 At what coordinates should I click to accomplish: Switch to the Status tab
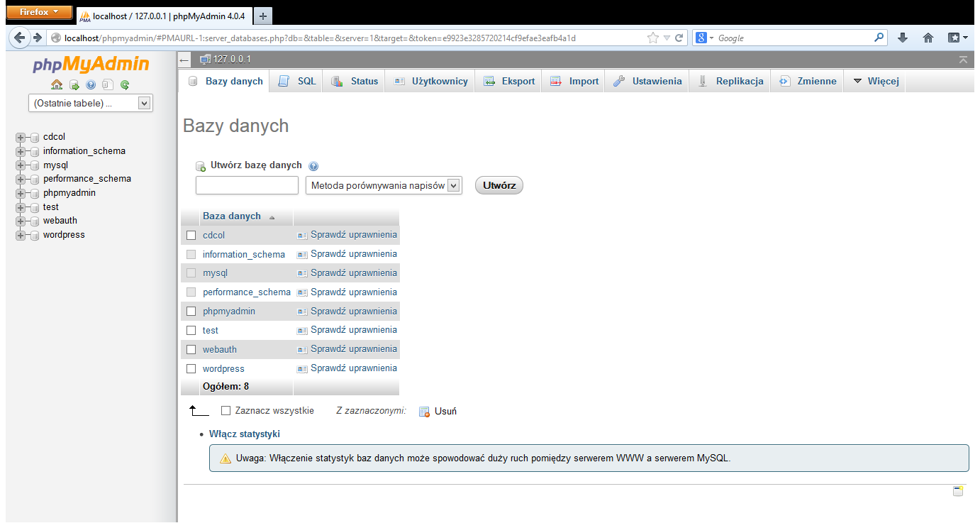pyautogui.click(x=355, y=81)
